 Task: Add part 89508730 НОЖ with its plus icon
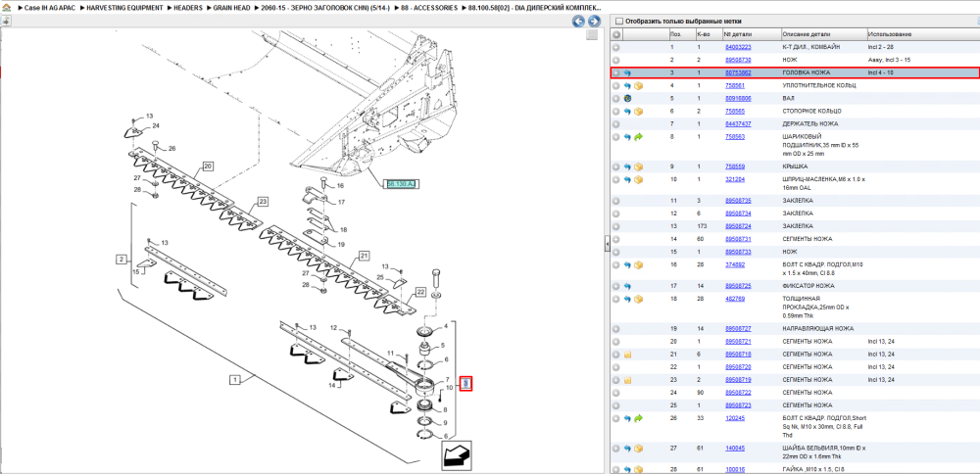616,60
